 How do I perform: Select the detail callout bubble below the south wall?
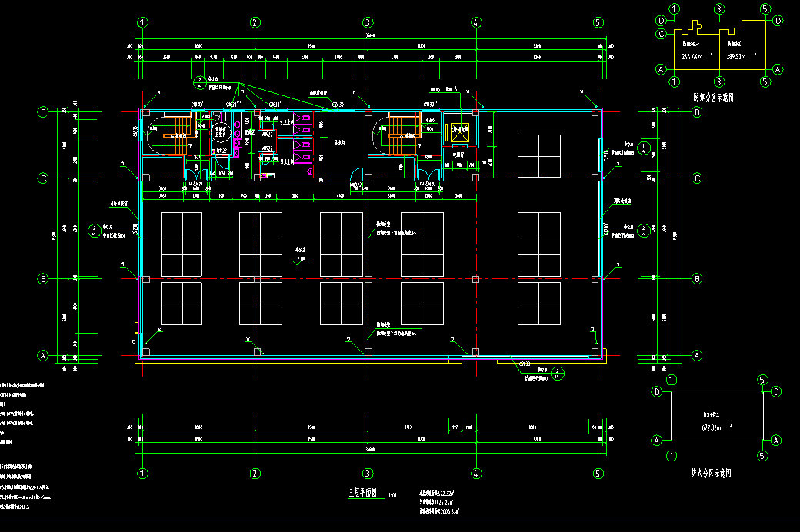[558, 374]
